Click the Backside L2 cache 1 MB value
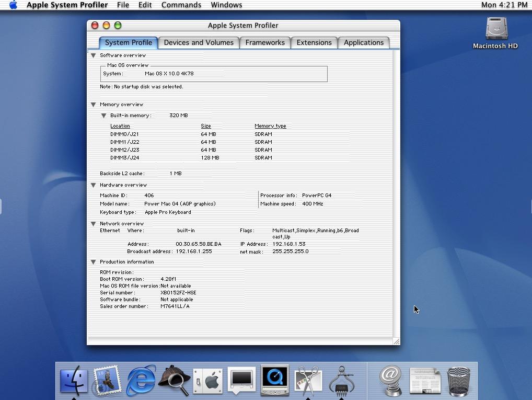Screen dimensions: 532x400 point(176,174)
